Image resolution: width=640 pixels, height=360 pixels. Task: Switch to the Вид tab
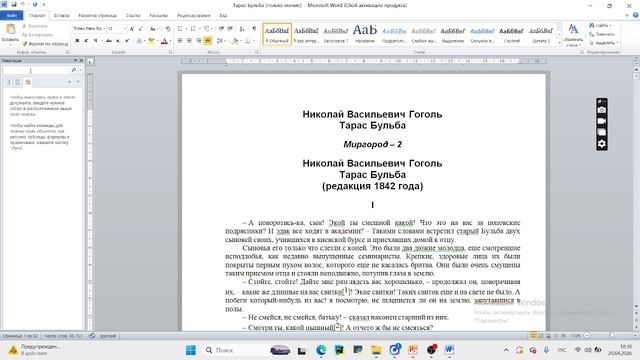click(x=223, y=16)
